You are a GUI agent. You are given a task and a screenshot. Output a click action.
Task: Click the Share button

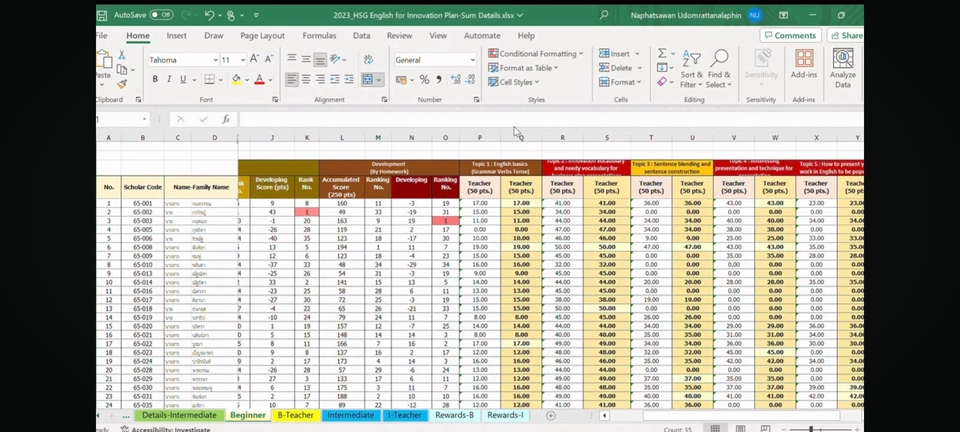846,35
